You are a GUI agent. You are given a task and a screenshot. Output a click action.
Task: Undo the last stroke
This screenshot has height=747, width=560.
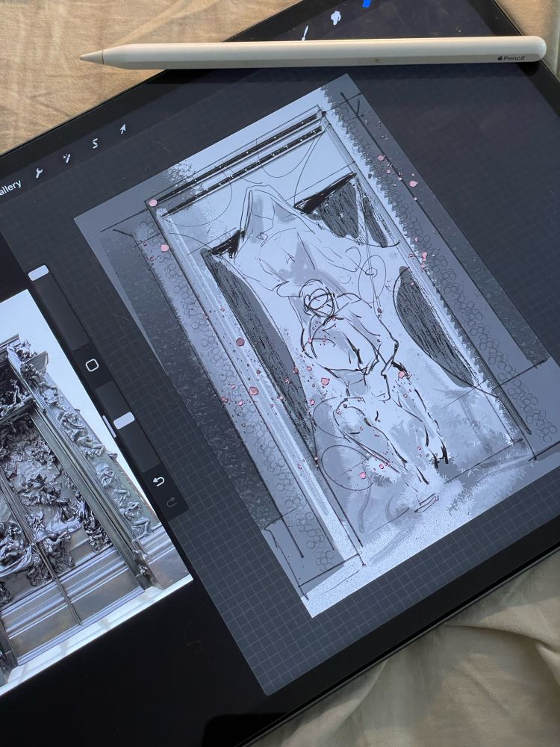tap(159, 481)
